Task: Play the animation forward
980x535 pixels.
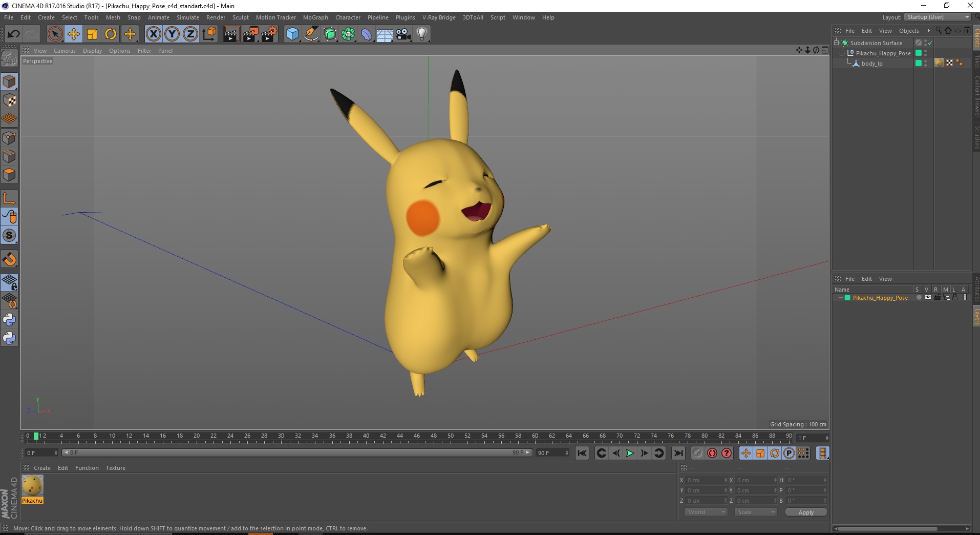Action: point(630,453)
